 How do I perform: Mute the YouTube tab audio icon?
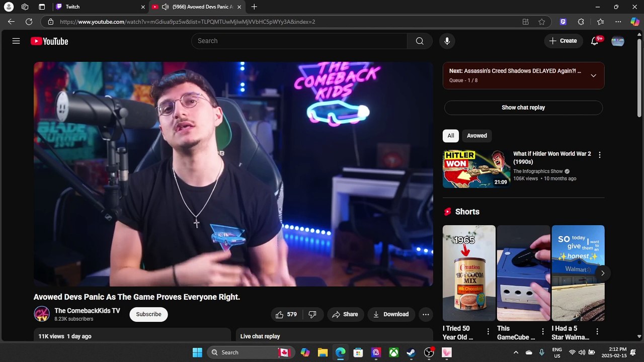pyautogui.click(x=165, y=7)
